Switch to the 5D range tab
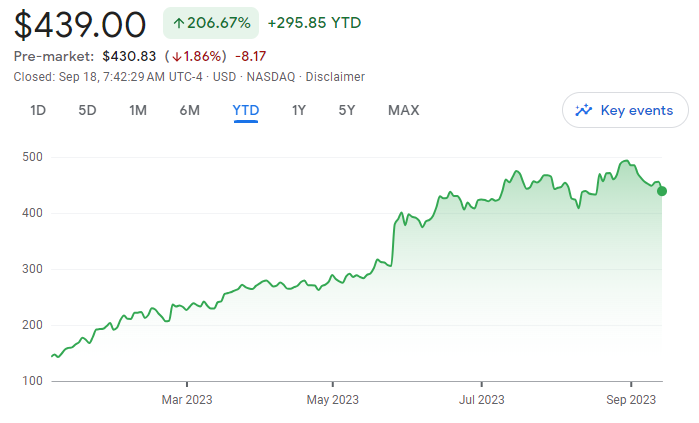The height and width of the screenshot is (423, 699). point(87,110)
